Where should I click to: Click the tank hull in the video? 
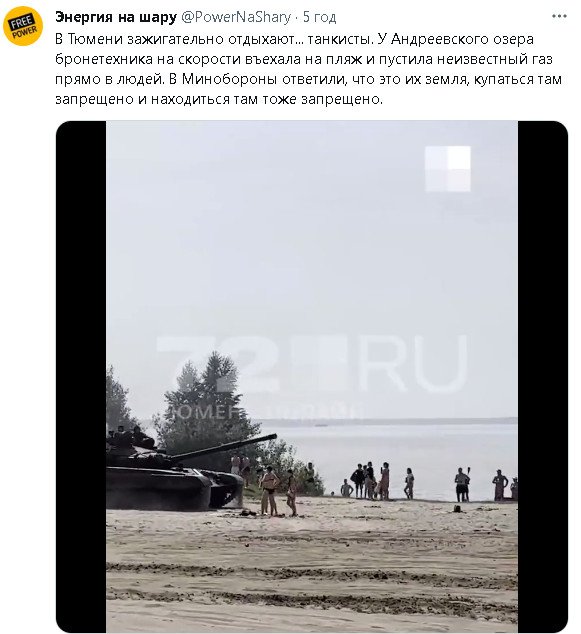coord(174,488)
